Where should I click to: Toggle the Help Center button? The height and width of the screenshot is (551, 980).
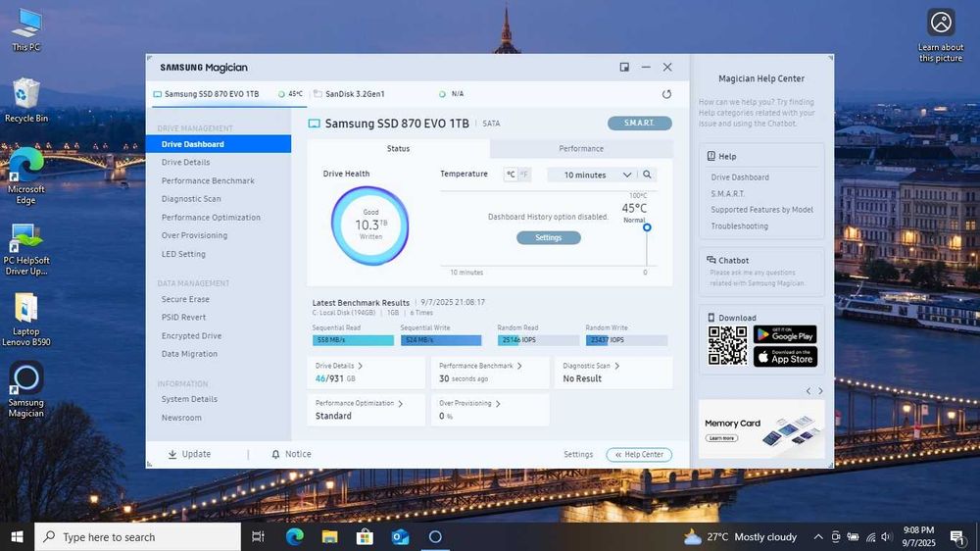pos(639,455)
